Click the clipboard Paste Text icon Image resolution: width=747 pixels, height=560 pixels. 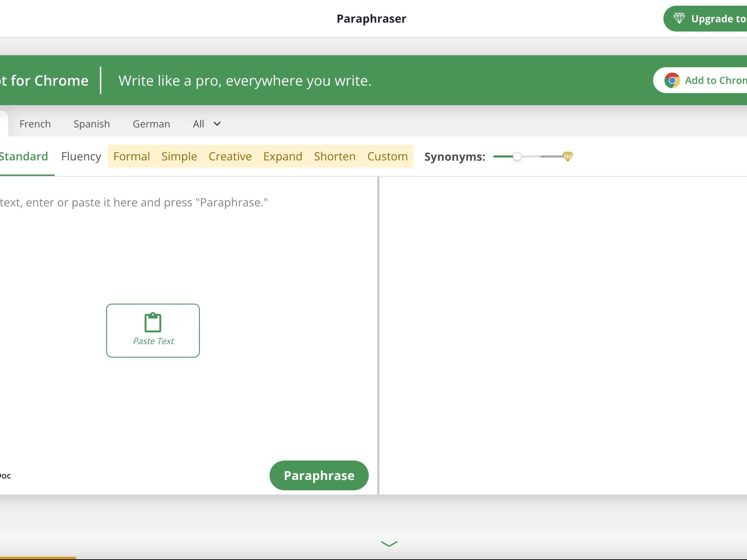[x=153, y=322]
